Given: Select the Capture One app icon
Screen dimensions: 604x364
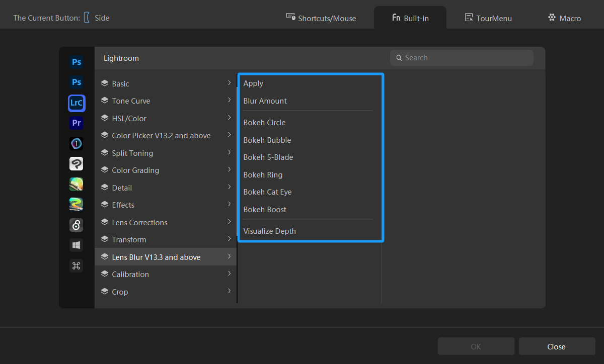Looking at the screenshot, I should pos(77,144).
